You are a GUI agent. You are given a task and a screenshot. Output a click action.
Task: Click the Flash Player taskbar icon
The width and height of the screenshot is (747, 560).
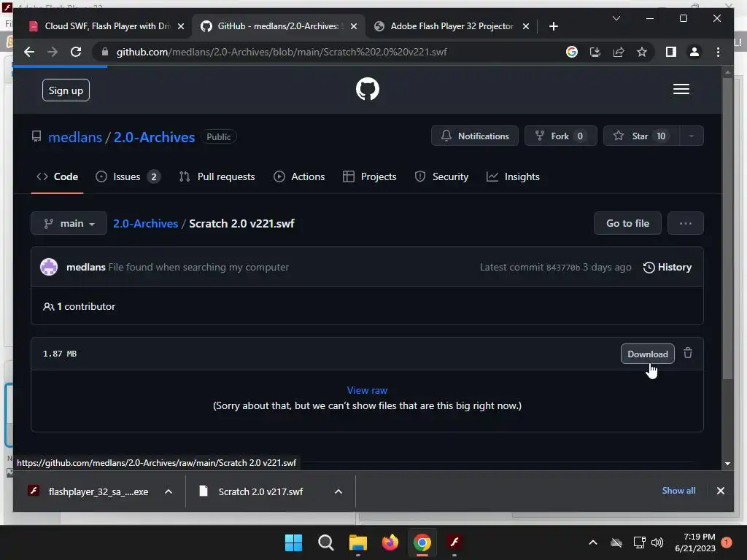[454, 542]
